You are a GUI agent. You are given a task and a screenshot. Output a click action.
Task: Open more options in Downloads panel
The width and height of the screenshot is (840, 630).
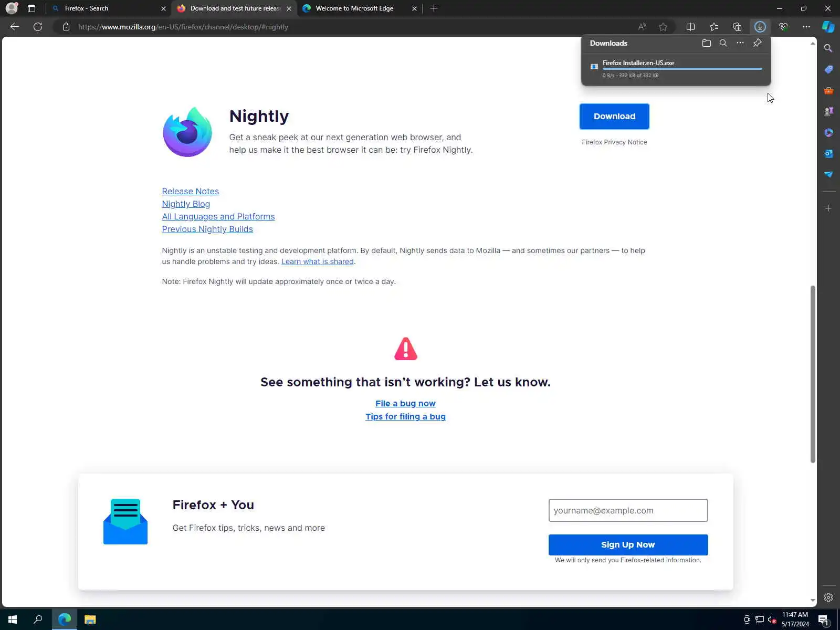coord(740,43)
